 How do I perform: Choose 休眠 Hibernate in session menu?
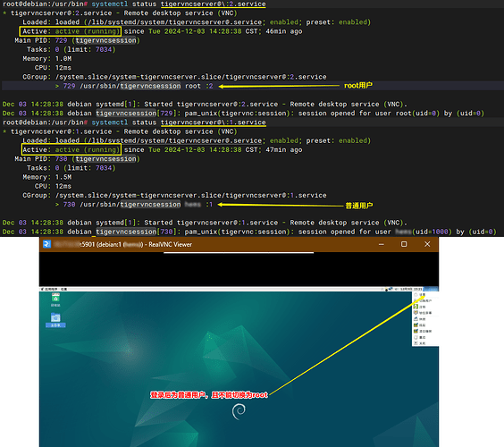pyautogui.click(x=425, y=319)
